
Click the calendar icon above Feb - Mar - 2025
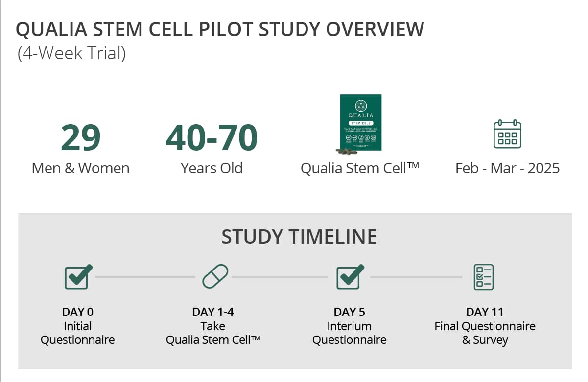pyautogui.click(x=507, y=134)
